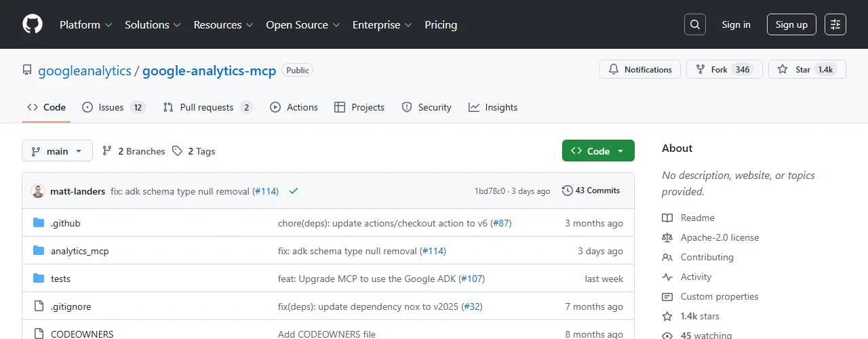The image size is (868, 339).
Task: Open matt-landers avatar image
Action: [38, 191]
